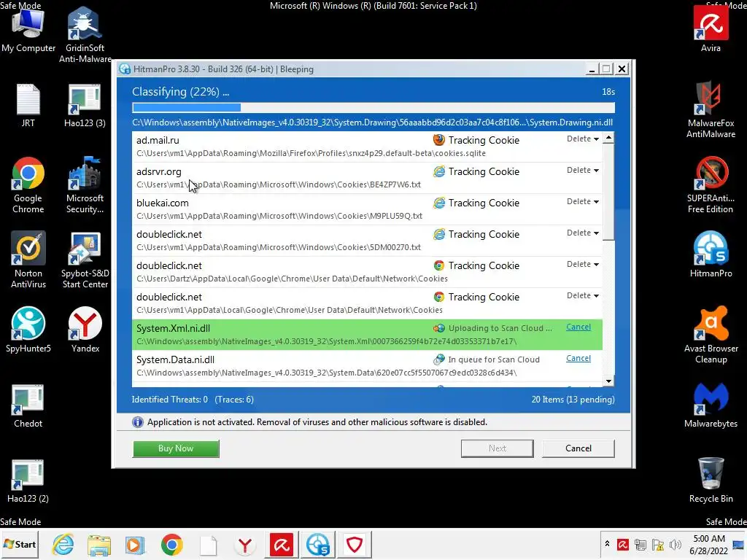
Task: Open Yandex desktop shortcut
Action: (x=85, y=330)
